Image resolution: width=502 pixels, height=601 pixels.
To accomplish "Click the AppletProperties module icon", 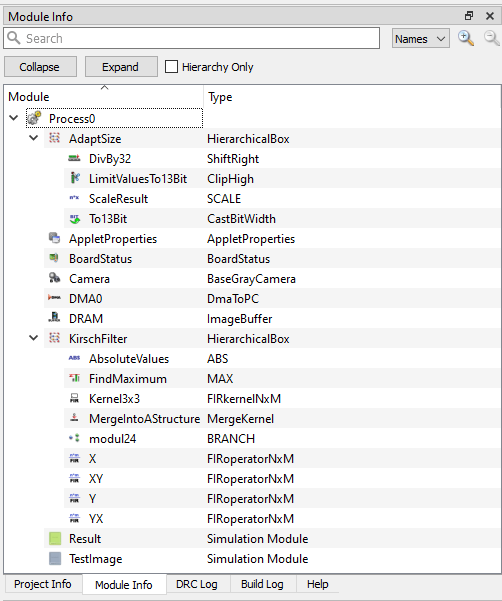I will (x=54, y=238).
